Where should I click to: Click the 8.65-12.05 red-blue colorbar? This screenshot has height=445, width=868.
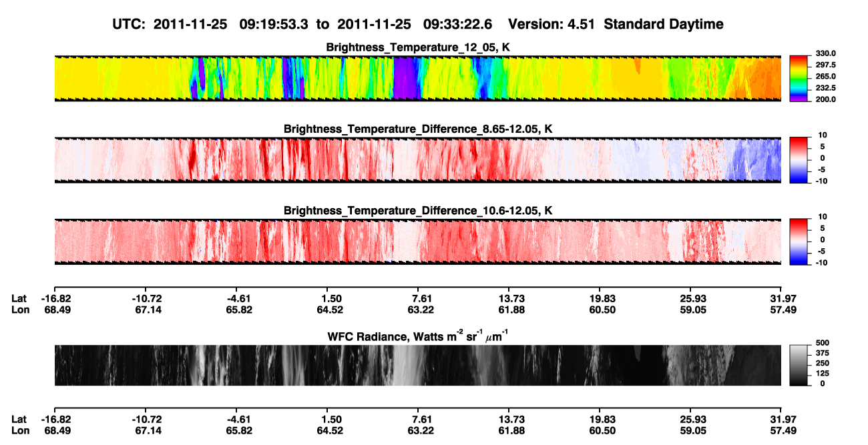pos(799,160)
